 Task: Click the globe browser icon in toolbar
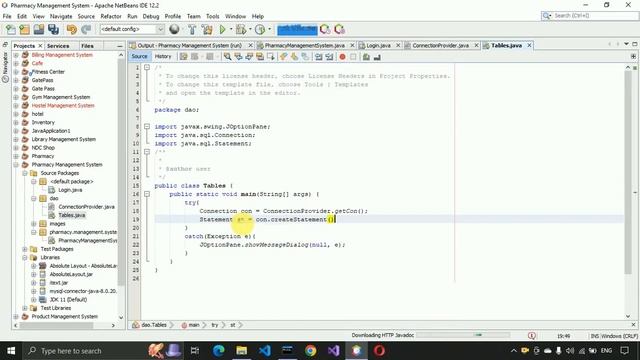click(x=174, y=29)
